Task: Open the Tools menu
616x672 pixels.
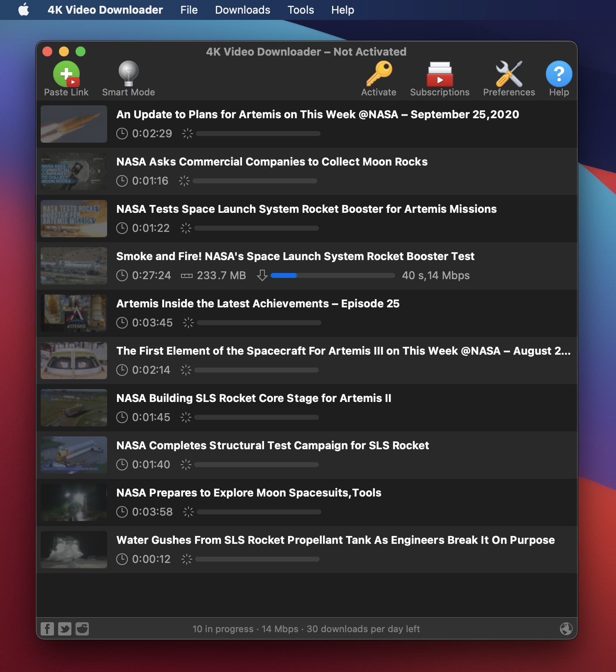Action: [x=301, y=10]
